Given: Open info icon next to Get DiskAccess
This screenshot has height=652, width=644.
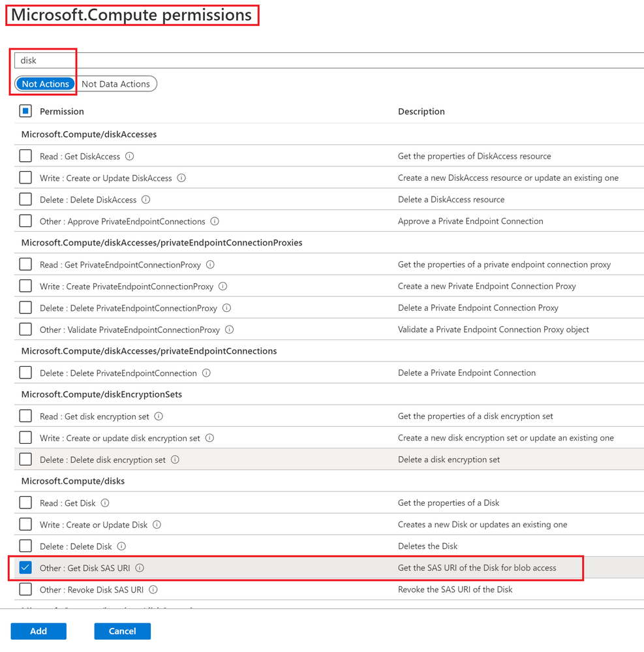Looking at the screenshot, I should tap(130, 157).
